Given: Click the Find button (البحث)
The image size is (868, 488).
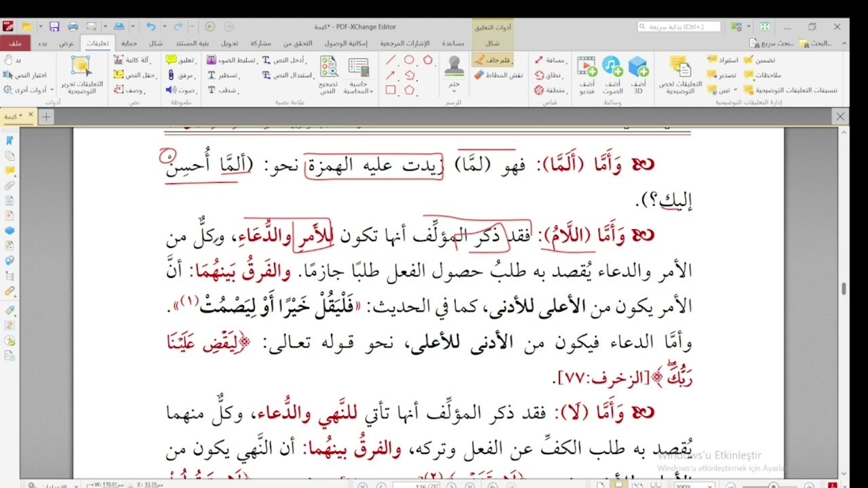Looking at the screenshot, I should (x=816, y=43).
